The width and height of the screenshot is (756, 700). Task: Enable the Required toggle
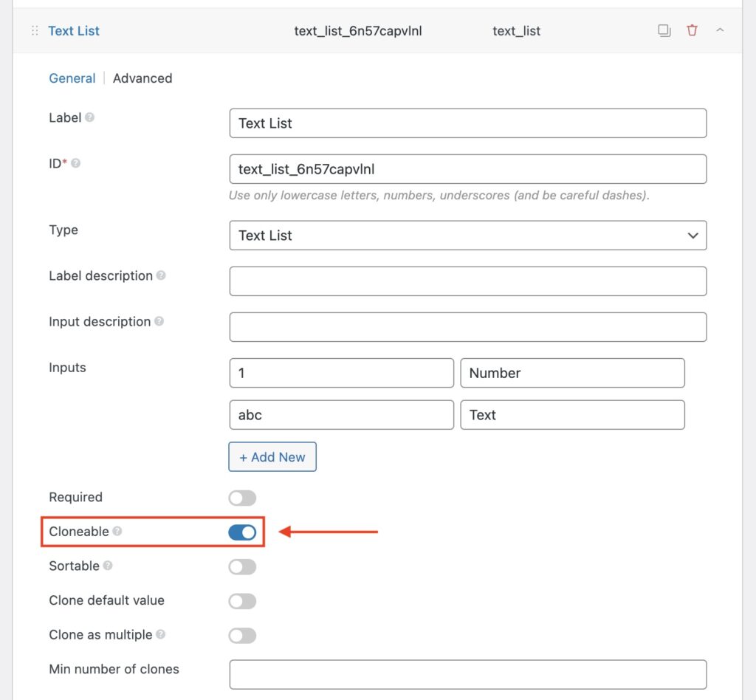tap(242, 498)
